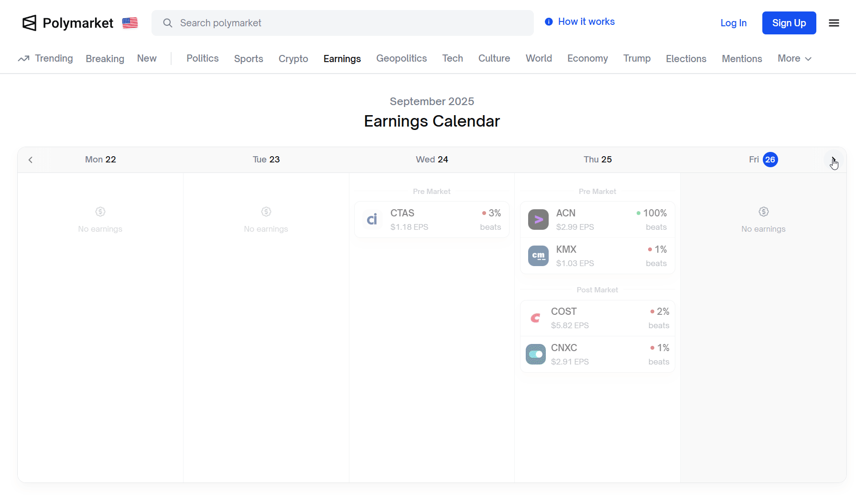Viewport: 856px width, 504px height.
Task: Open the Geopolitics category tab
Action: pyautogui.click(x=401, y=58)
